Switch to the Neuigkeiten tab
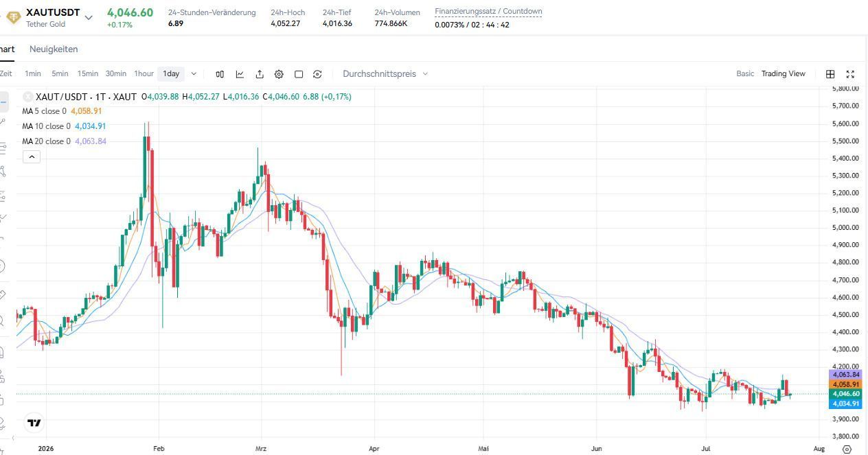The height and width of the screenshot is (455, 868). [x=54, y=49]
